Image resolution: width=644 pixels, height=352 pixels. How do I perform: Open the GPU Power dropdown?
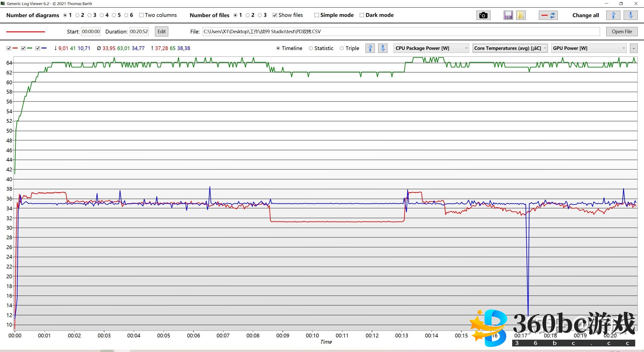(589, 48)
